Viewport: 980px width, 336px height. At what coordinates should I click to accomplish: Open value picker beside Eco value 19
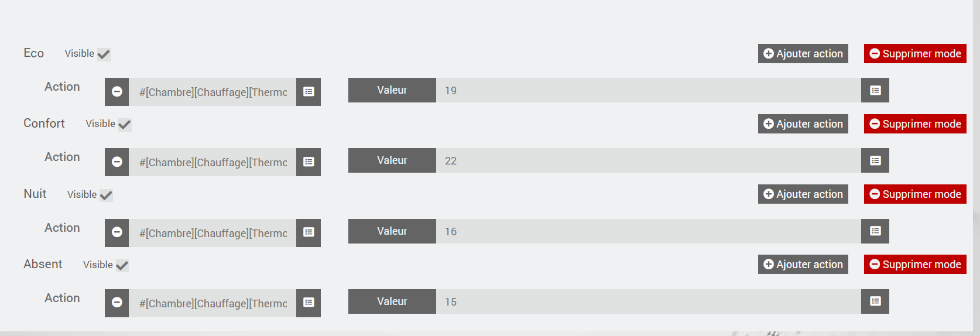tap(875, 90)
